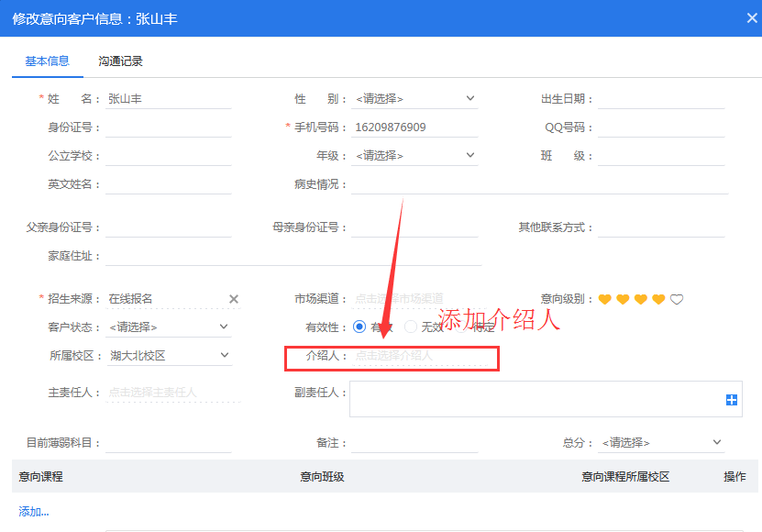
Task: Click the 操作 column header
Action: 734,477
